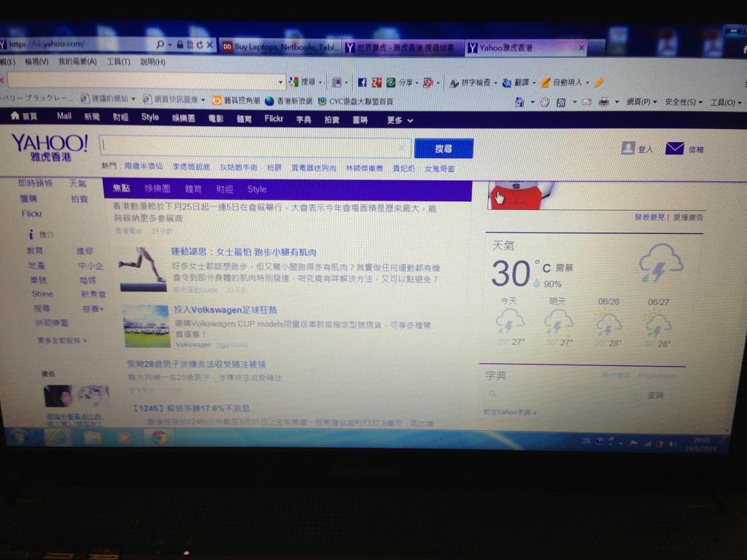
Task: Switch to 世界雅虎 search results tab
Action: click(x=403, y=47)
